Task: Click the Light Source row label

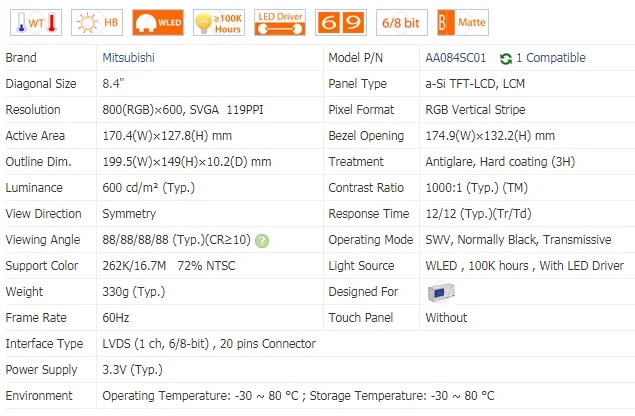Action: (361, 266)
